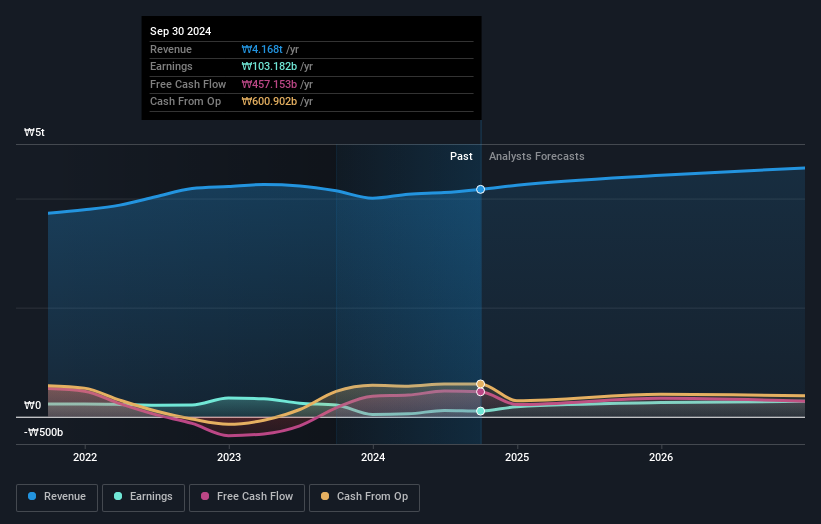Click the 2023 x-axis label

229,457
